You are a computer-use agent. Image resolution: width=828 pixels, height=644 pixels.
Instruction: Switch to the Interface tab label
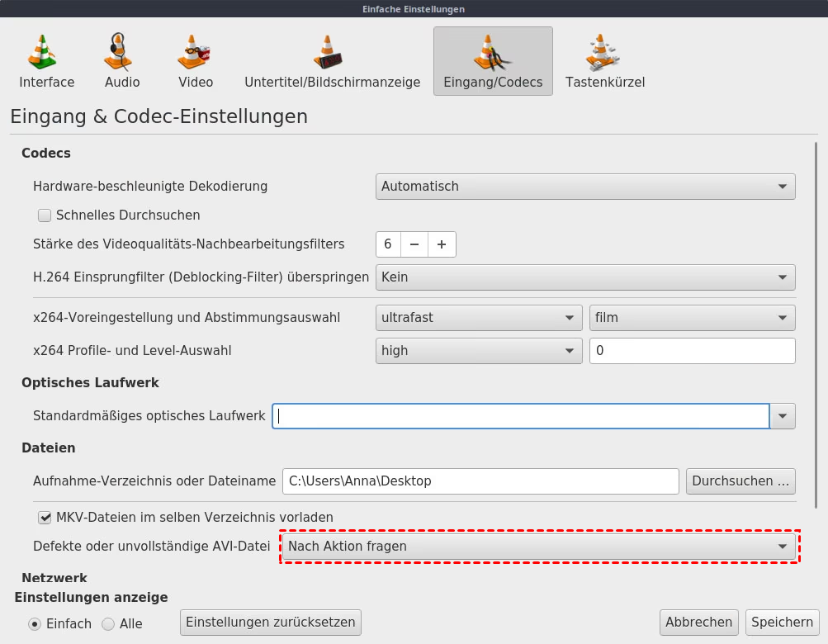pyautogui.click(x=47, y=83)
